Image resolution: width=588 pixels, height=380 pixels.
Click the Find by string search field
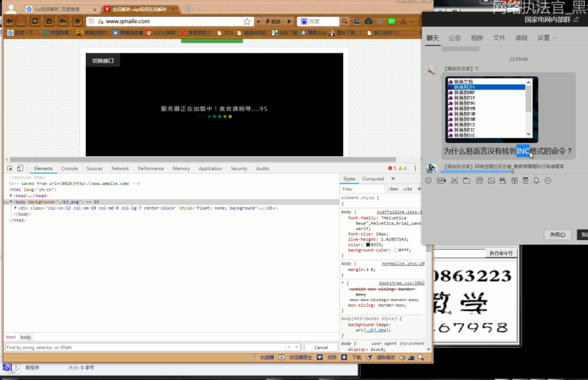point(141,348)
